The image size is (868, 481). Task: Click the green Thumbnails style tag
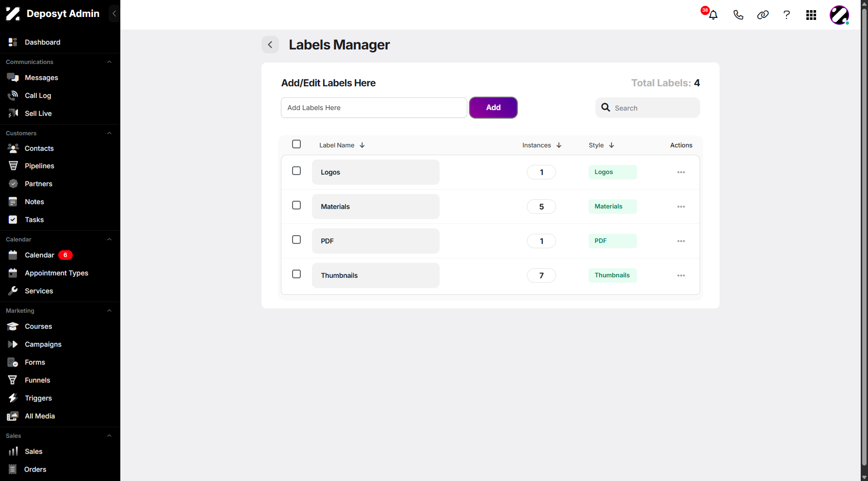coord(612,275)
